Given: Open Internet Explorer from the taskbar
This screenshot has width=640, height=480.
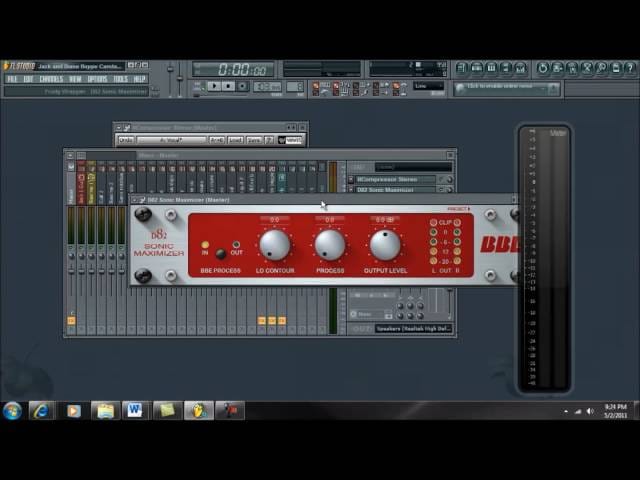Looking at the screenshot, I should coord(41,411).
